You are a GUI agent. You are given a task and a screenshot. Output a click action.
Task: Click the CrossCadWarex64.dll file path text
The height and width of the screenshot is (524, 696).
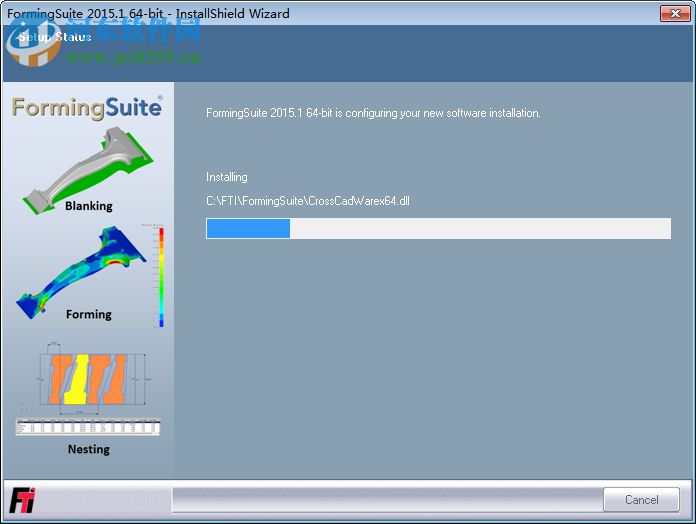coord(308,201)
